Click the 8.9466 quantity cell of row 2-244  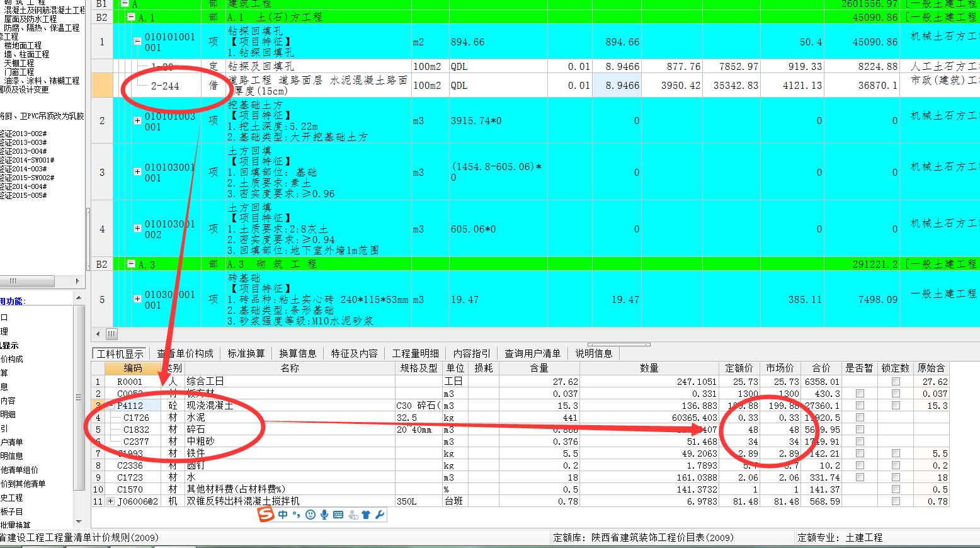click(x=617, y=85)
